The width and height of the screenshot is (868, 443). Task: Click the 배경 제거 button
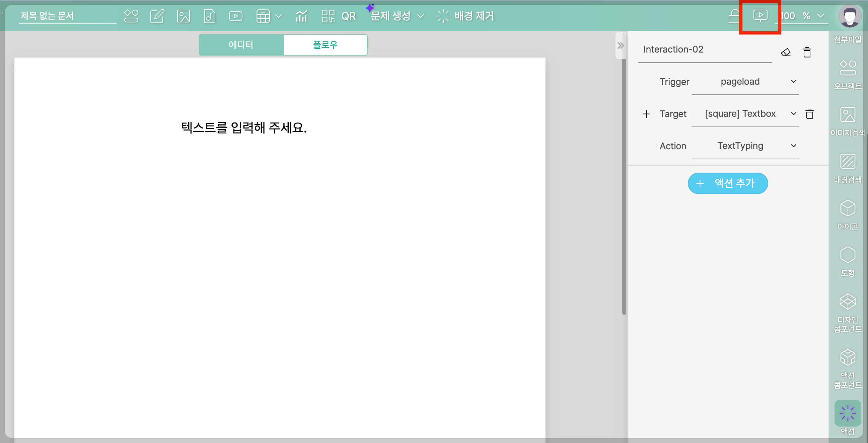tap(465, 16)
